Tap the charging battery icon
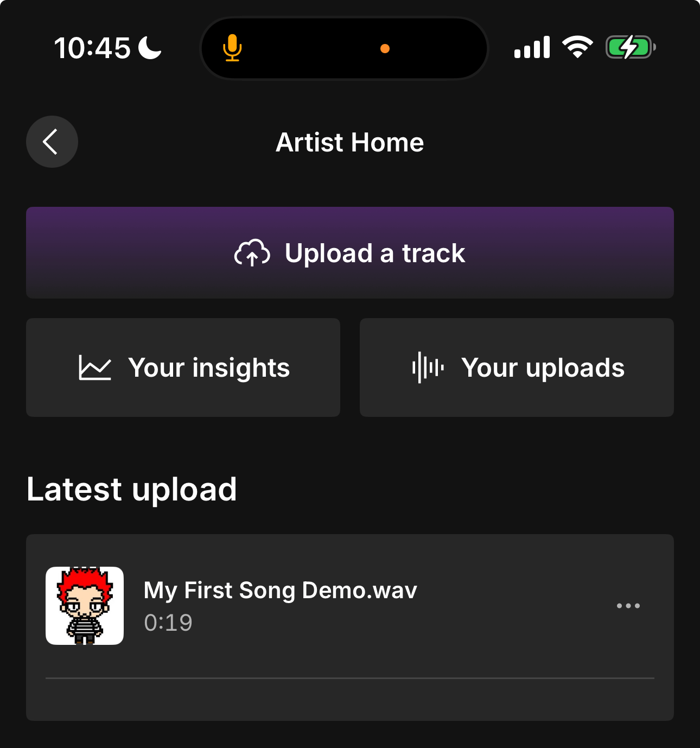Screen dimensions: 700x748 point(630,48)
